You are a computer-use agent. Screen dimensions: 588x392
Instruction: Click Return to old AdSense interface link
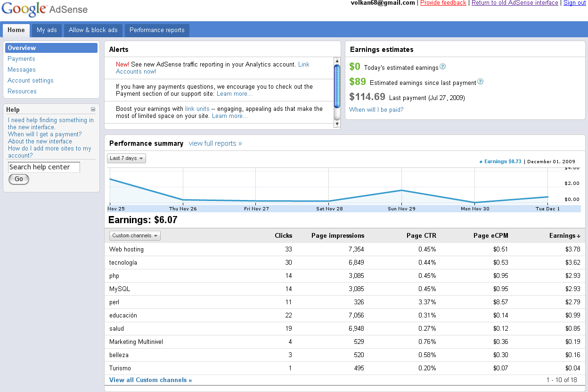(x=515, y=3)
